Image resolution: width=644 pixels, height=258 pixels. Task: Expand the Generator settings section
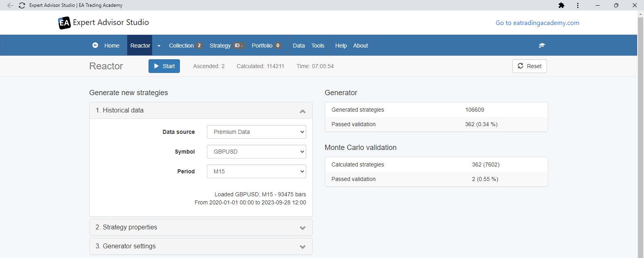201,246
